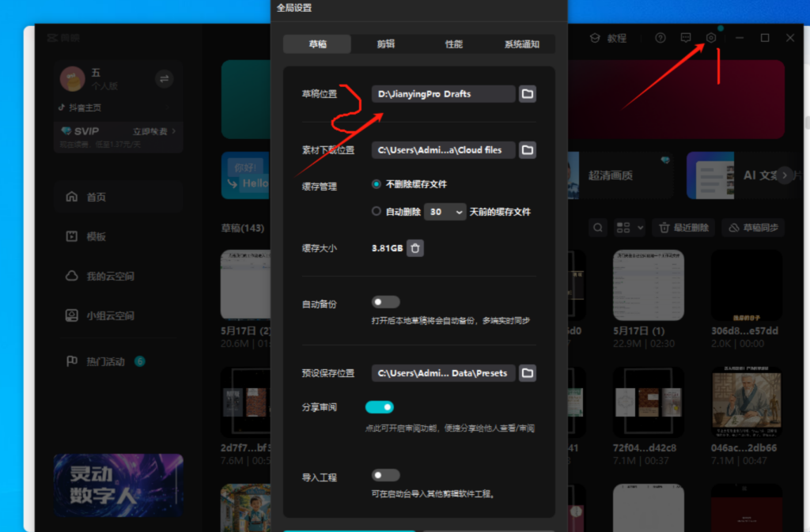Open the tutorial (教程) icon
The image size is (810, 532).
coord(595,38)
